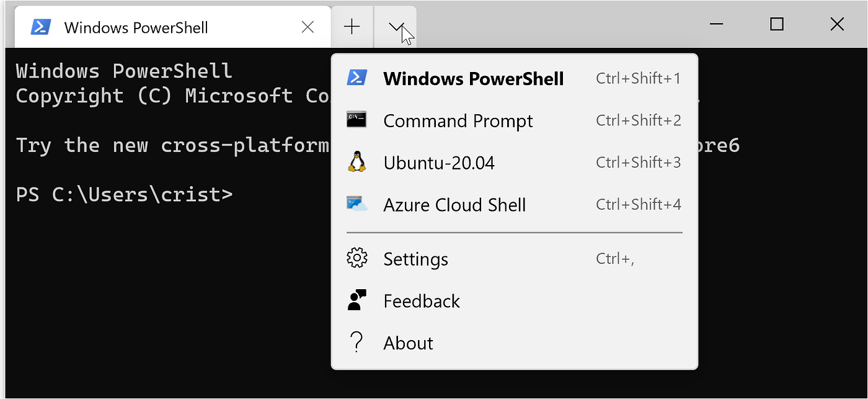Click the PowerShell icon on the active tab
The height and width of the screenshot is (399, 868).
coord(41,27)
